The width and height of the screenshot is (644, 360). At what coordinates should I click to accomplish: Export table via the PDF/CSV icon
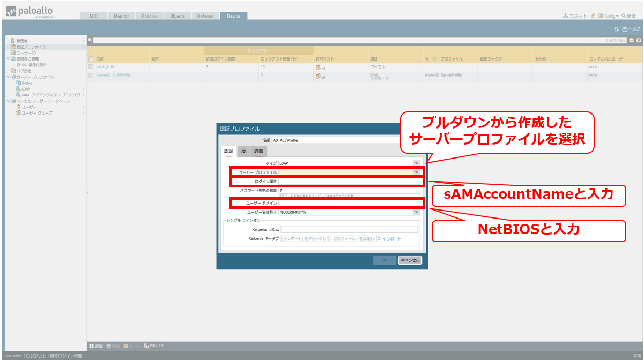tap(146, 346)
